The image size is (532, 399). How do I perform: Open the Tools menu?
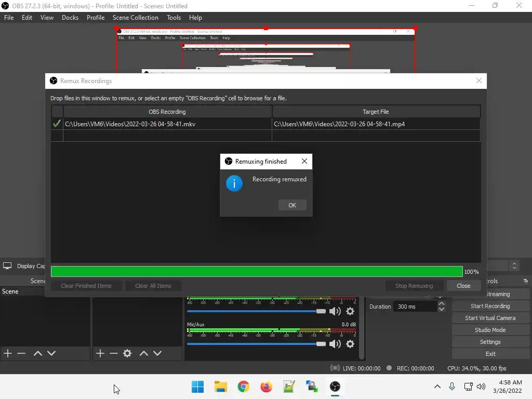pos(174,18)
